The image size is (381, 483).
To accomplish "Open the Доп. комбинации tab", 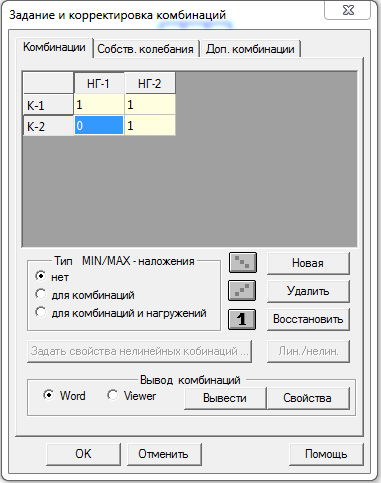I will [250, 49].
